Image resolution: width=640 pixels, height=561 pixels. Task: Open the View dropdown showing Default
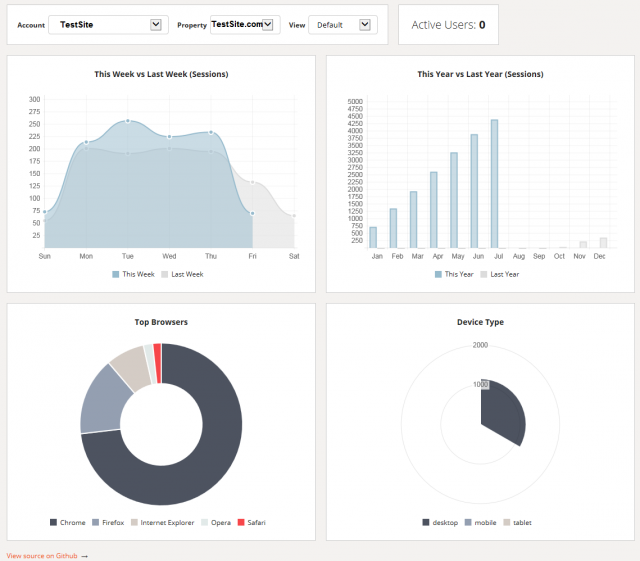click(x=342, y=25)
